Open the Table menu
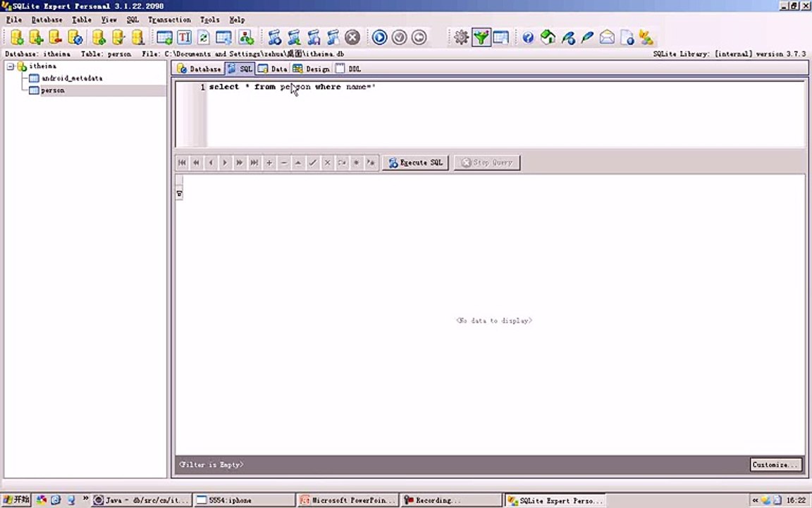Viewport: 812px width, 508px height. pyautogui.click(x=81, y=20)
